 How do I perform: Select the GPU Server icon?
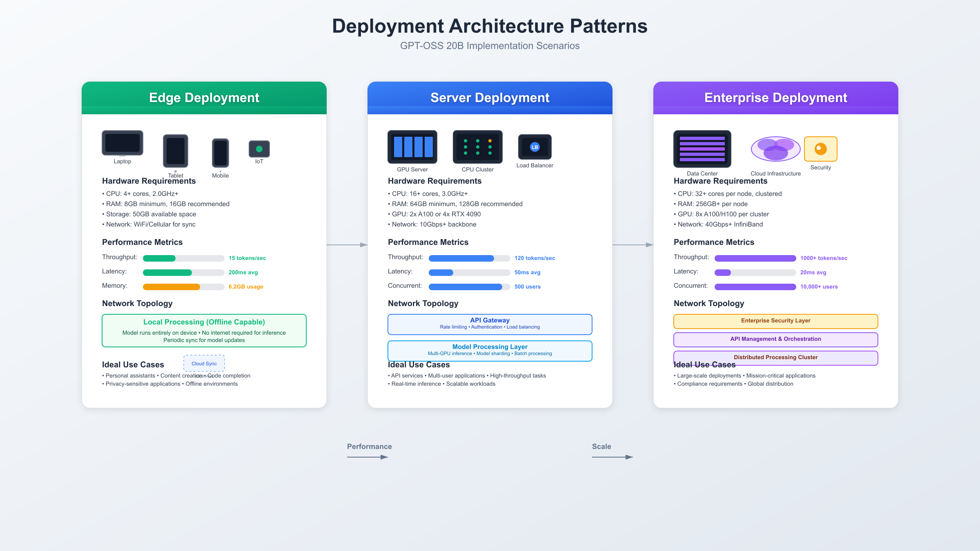pos(412,147)
